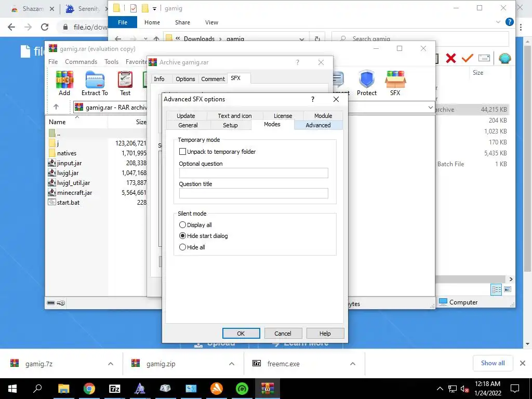532x399 pixels.
Task: Open Chrome from the taskbar
Action: [x=89, y=389]
